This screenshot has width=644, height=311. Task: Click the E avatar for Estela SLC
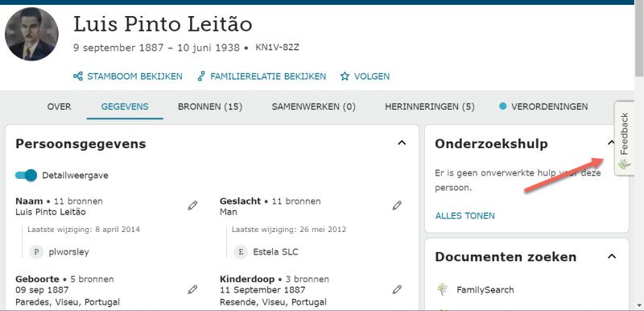tap(241, 252)
